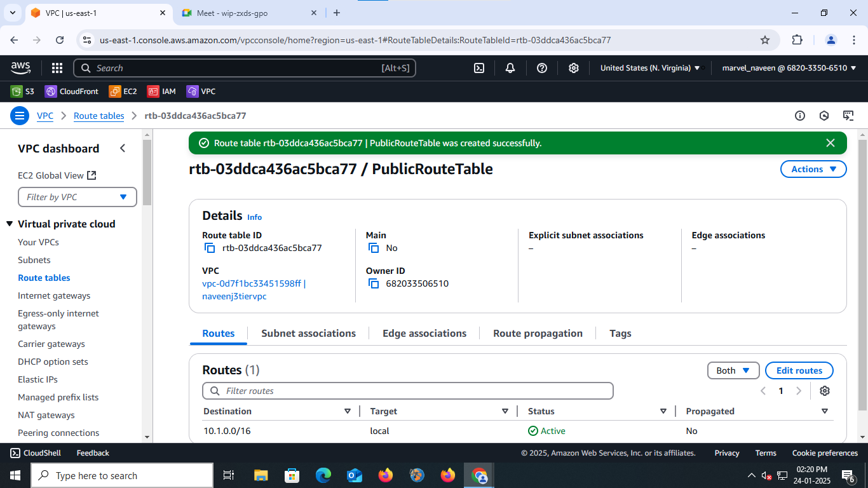Switch to the Subnet associations tab
This screenshot has width=868, height=488.
309,333
